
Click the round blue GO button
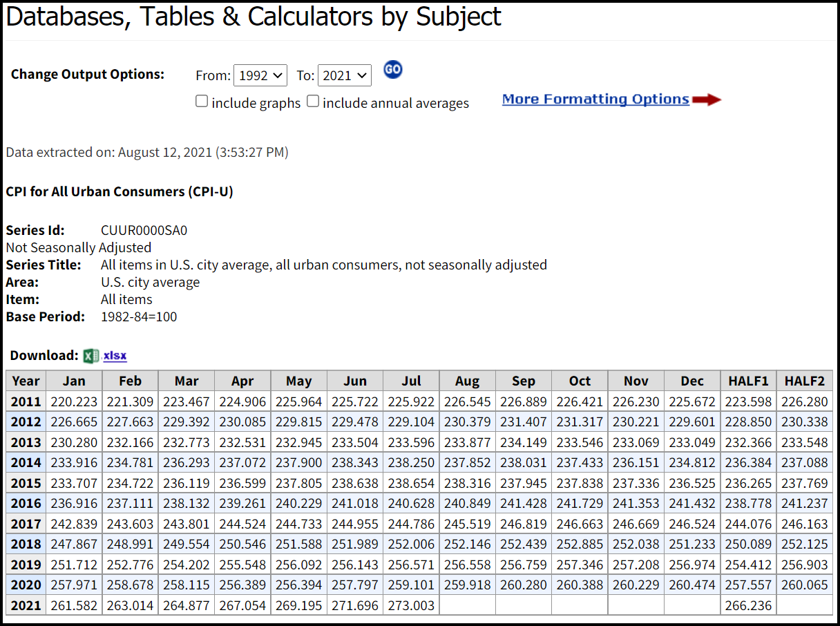click(393, 70)
